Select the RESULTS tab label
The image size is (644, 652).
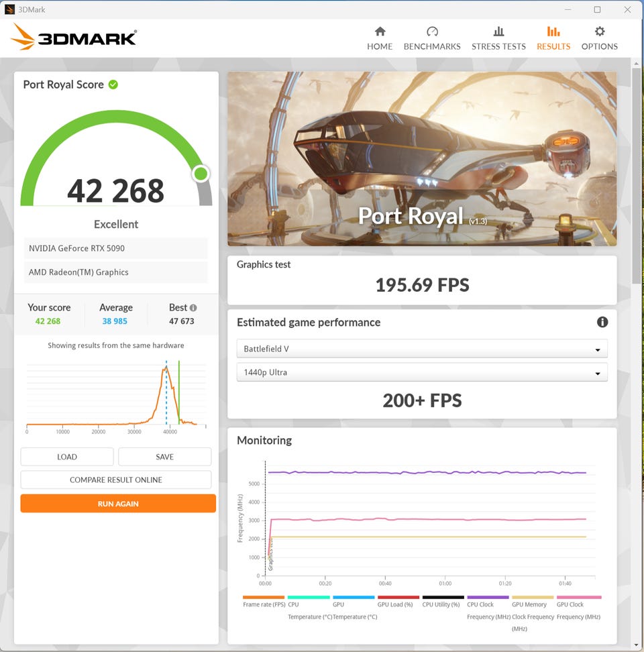coord(553,46)
